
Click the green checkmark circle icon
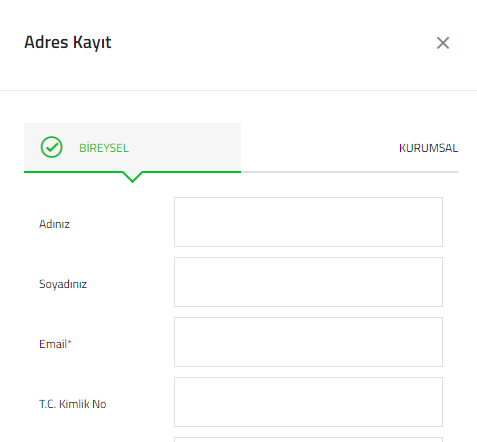coord(51,147)
